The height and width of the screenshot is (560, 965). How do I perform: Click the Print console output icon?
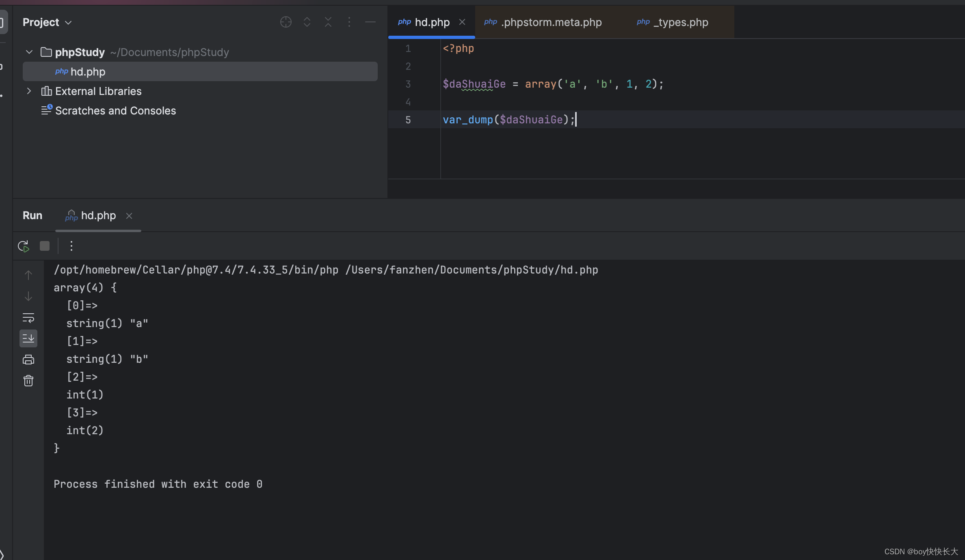pos(28,360)
